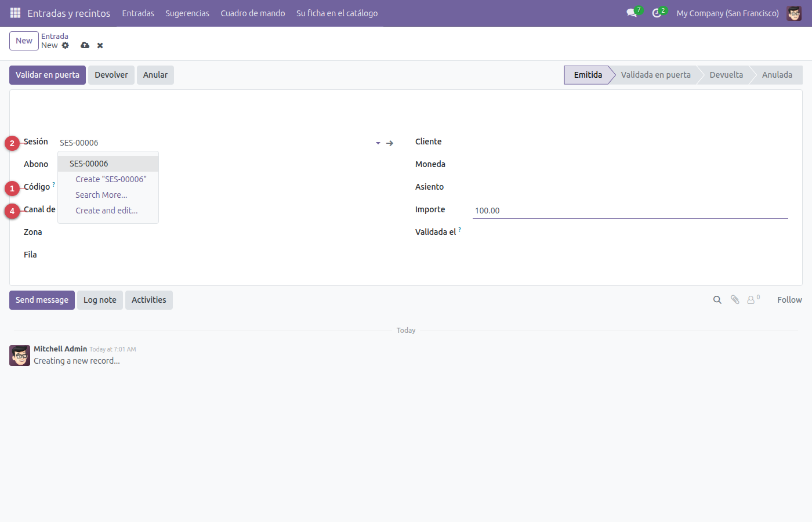Set status to Anulada in statusbar
812x522 pixels.
pos(777,75)
